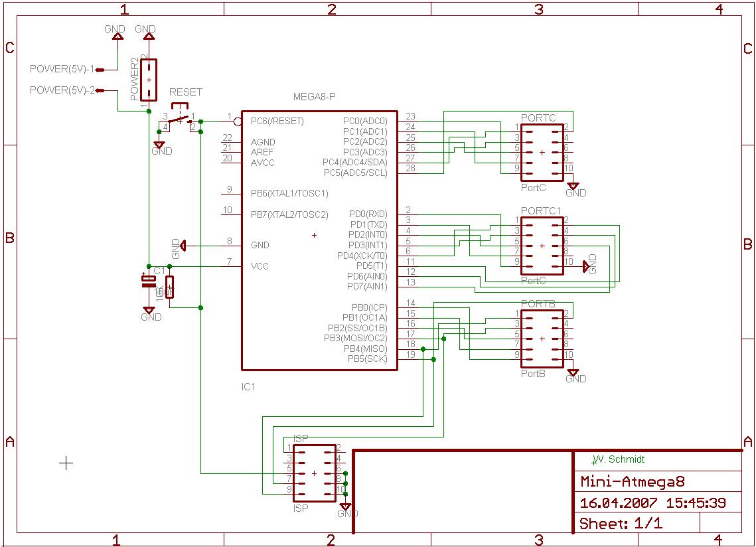
Task: Click the GND symbol beside PORTC1 pin 10
Action: point(588,266)
